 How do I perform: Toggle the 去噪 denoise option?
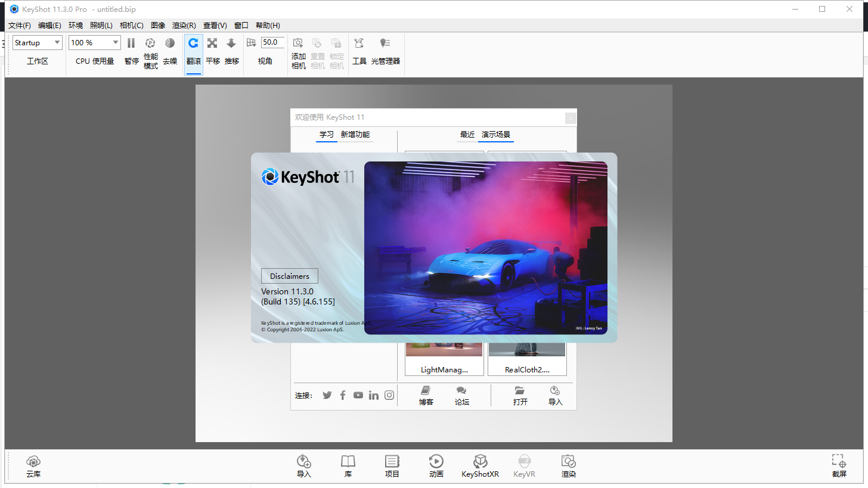pyautogui.click(x=170, y=43)
